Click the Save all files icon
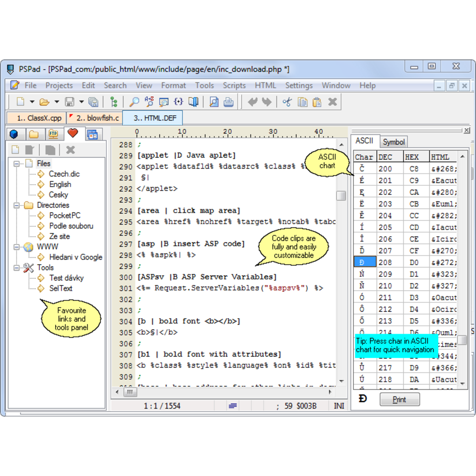 point(93,102)
